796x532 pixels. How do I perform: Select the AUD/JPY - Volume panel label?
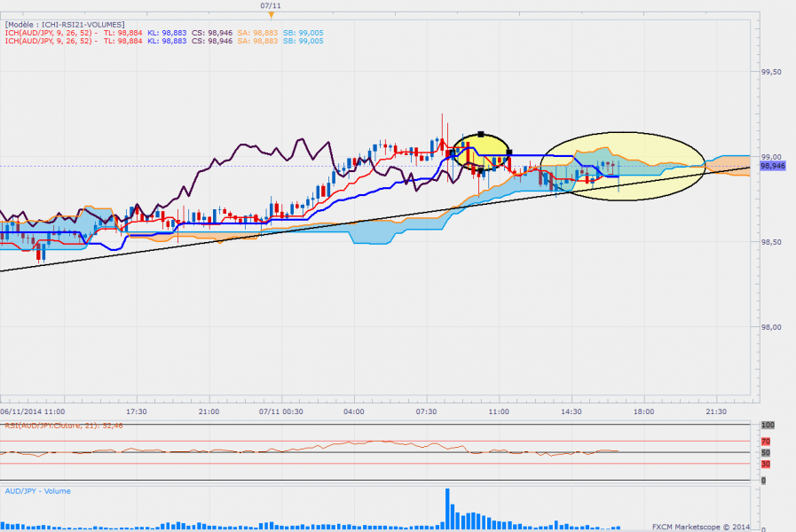click(38, 490)
